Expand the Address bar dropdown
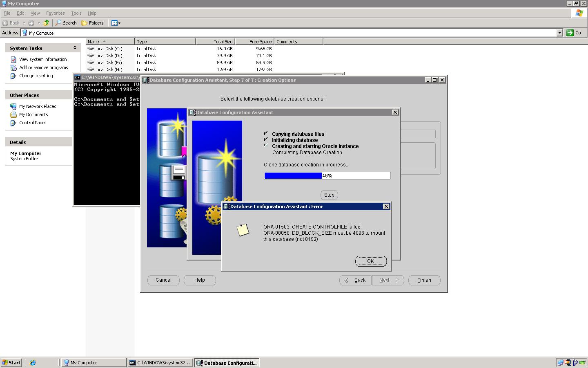 click(x=560, y=33)
